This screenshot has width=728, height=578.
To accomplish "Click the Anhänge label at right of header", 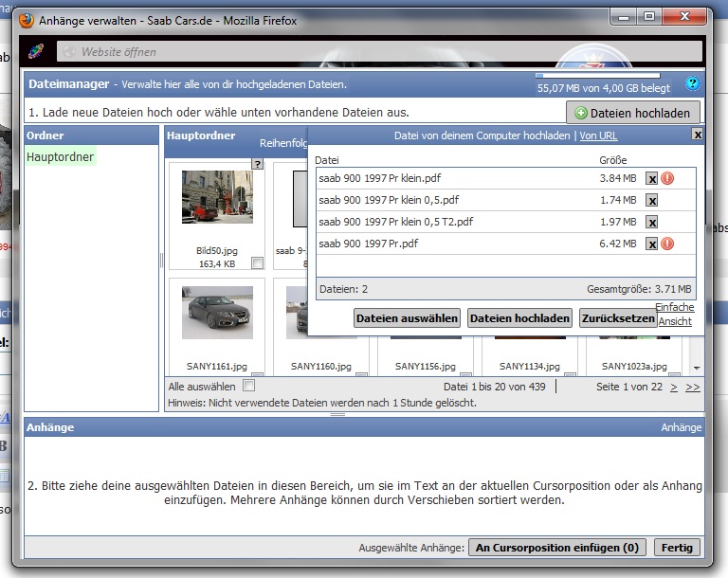I will [682, 427].
